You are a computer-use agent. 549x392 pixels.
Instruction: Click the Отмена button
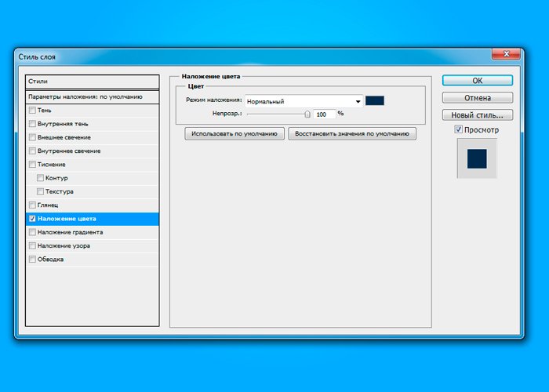[477, 98]
